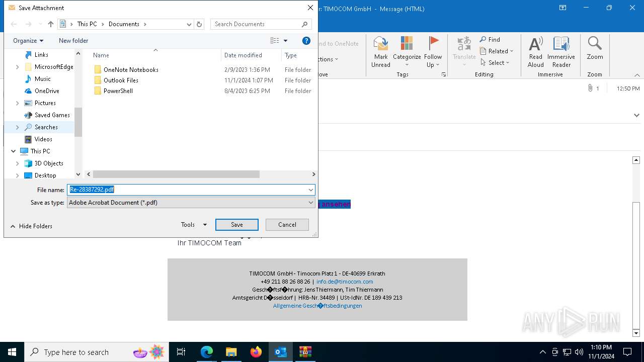
Task: Open the Organize menu
Action: pos(28,41)
